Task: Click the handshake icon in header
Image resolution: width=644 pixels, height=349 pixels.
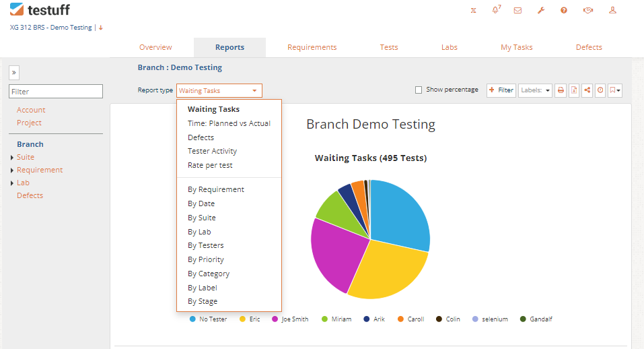Action: pyautogui.click(x=587, y=10)
